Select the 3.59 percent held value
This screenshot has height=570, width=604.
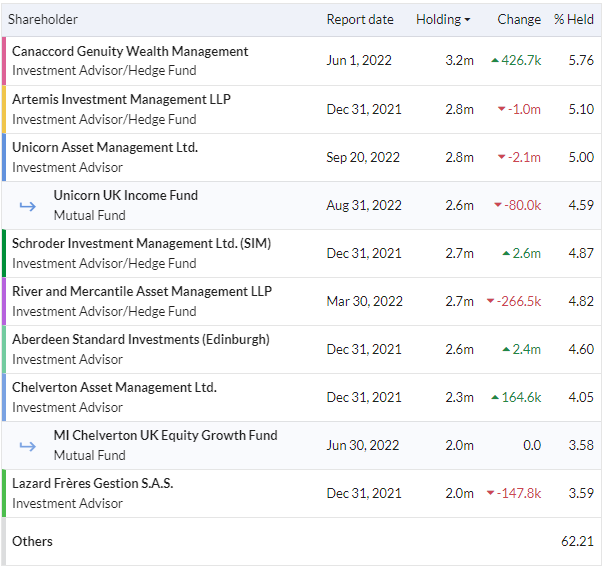pos(581,493)
